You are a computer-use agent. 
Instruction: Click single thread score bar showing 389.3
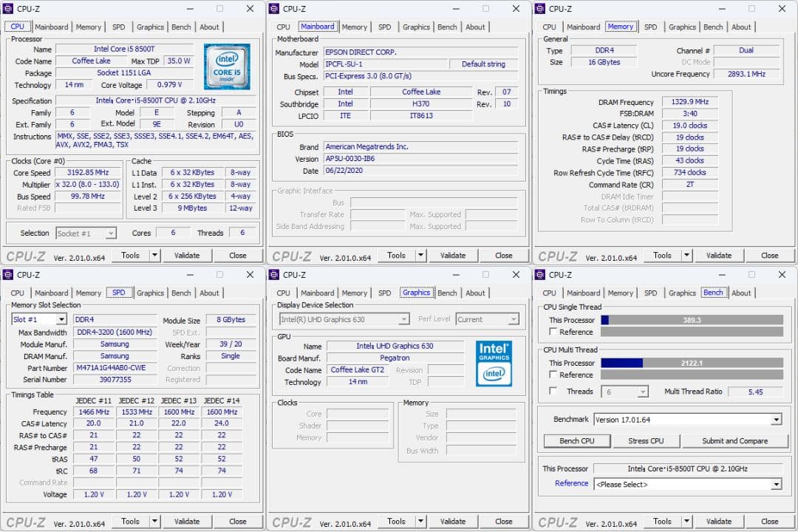(692, 320)
